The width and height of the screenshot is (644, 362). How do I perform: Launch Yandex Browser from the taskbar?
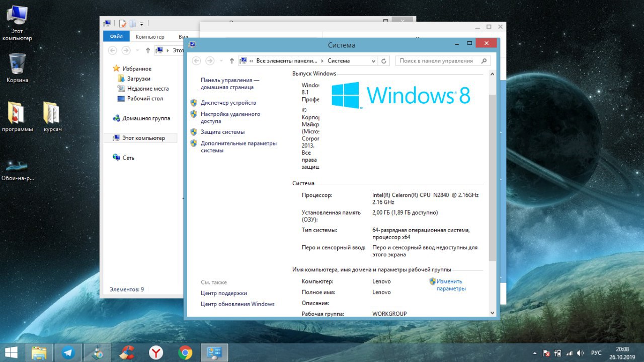click(156, 353)
